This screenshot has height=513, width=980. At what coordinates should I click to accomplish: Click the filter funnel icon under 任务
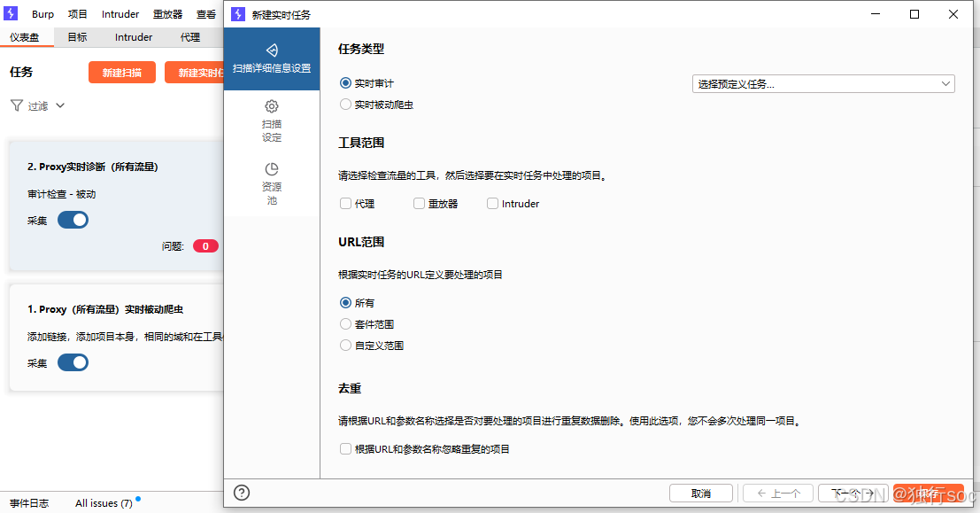pyautogui.click(x=17, y=105)
